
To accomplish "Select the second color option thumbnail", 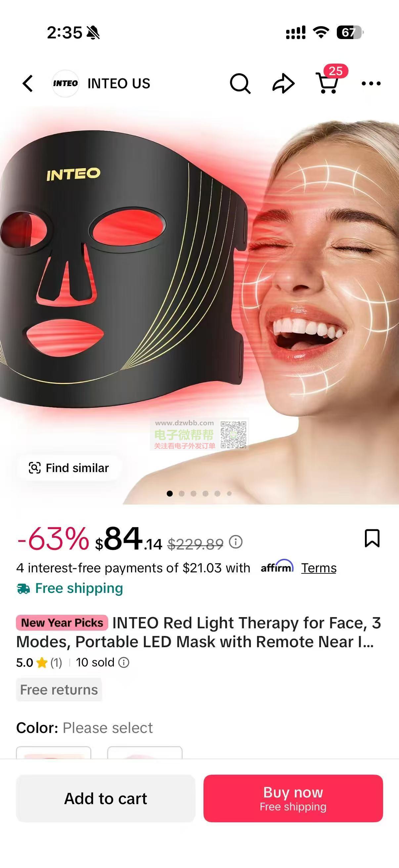I will tap(145, 752).
